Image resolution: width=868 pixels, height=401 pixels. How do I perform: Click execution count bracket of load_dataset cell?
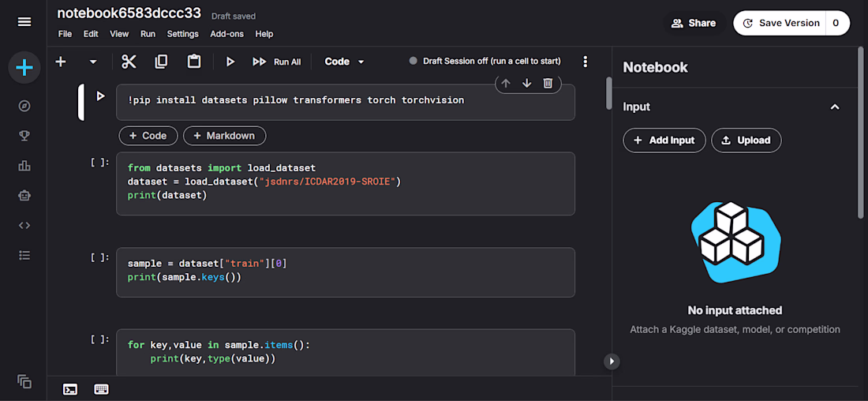point(100,163)
